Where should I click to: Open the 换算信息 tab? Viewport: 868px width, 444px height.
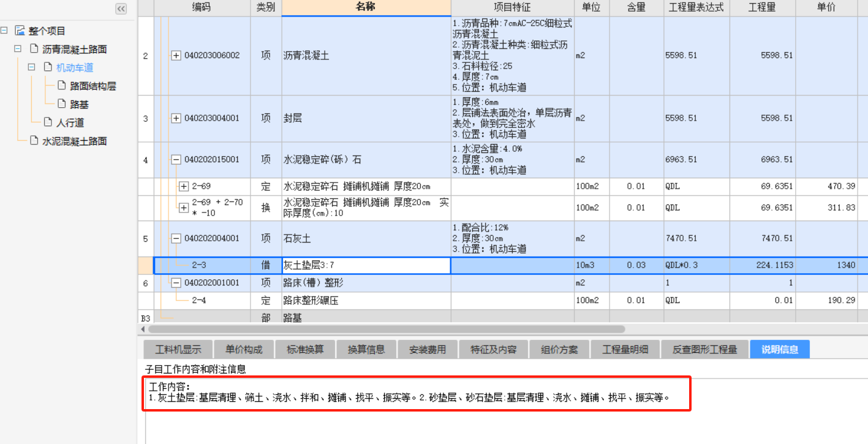(x=366, y=350)
